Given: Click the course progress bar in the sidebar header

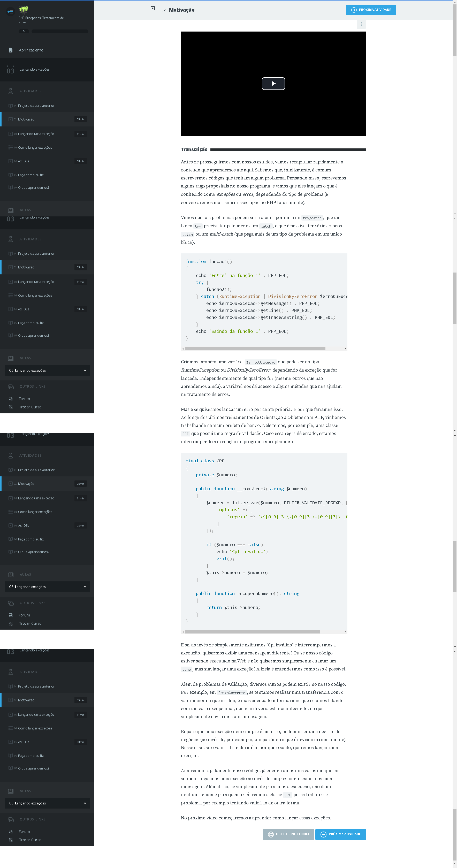Looking at the screenshot, I should click(60, 31).
